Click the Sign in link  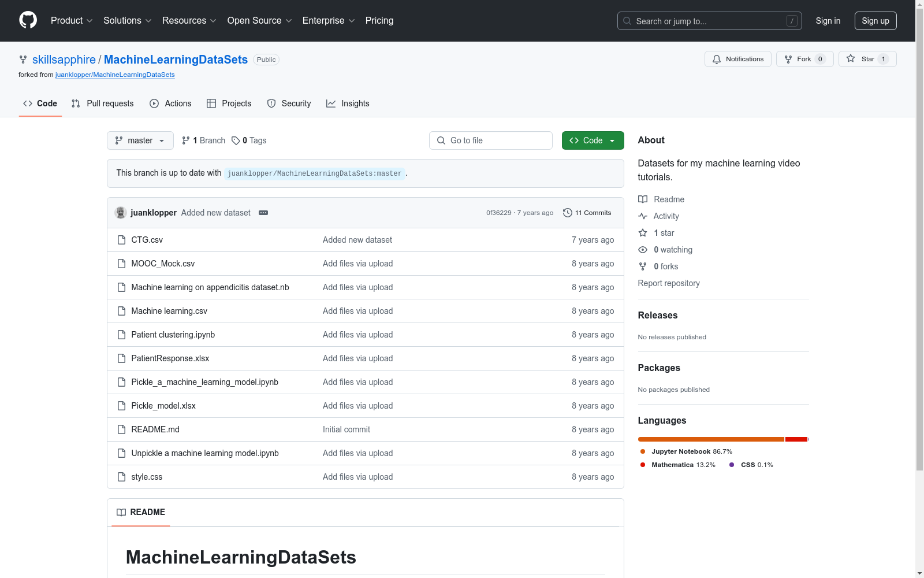click(828, 21)
